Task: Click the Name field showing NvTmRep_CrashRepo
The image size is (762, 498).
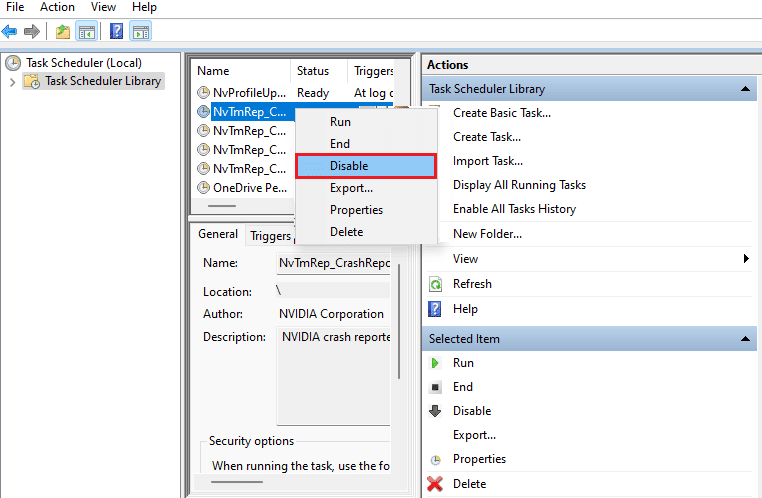Action: point(333,263)
